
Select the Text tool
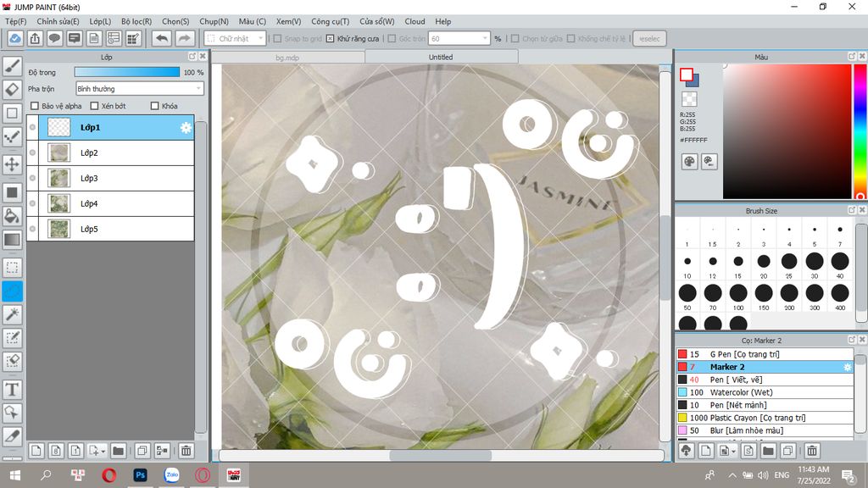pos(12,390)
